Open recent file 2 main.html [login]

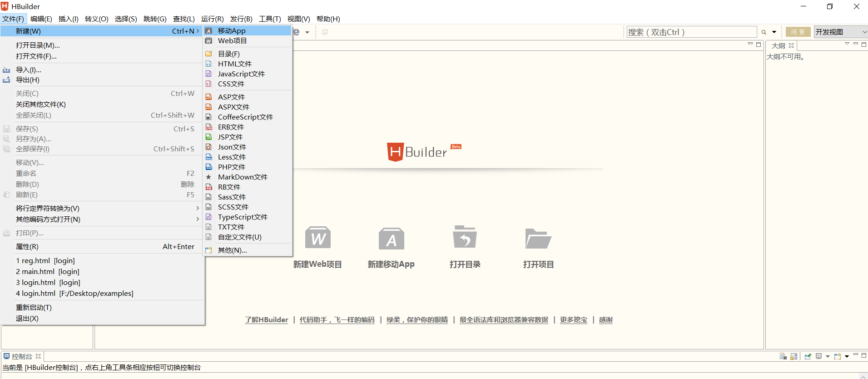pyautogui.click(x=102, y=272)
